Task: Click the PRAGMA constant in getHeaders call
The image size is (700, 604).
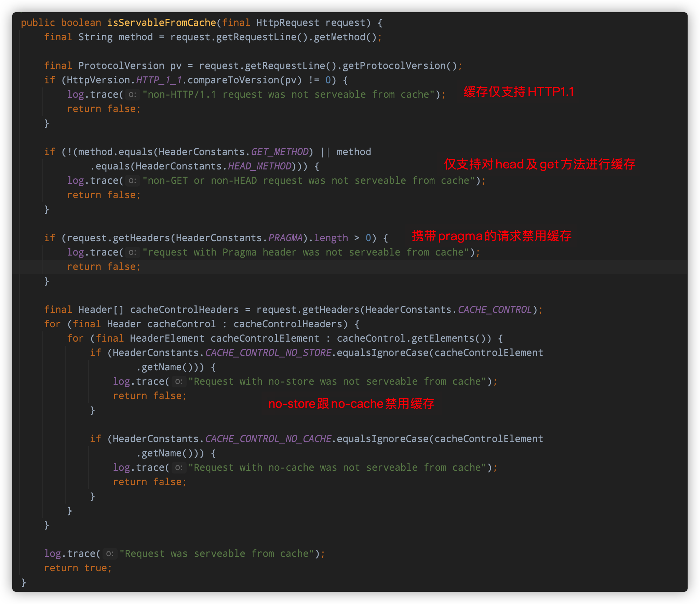Action: pyautogui.click(x=285, y=238)
